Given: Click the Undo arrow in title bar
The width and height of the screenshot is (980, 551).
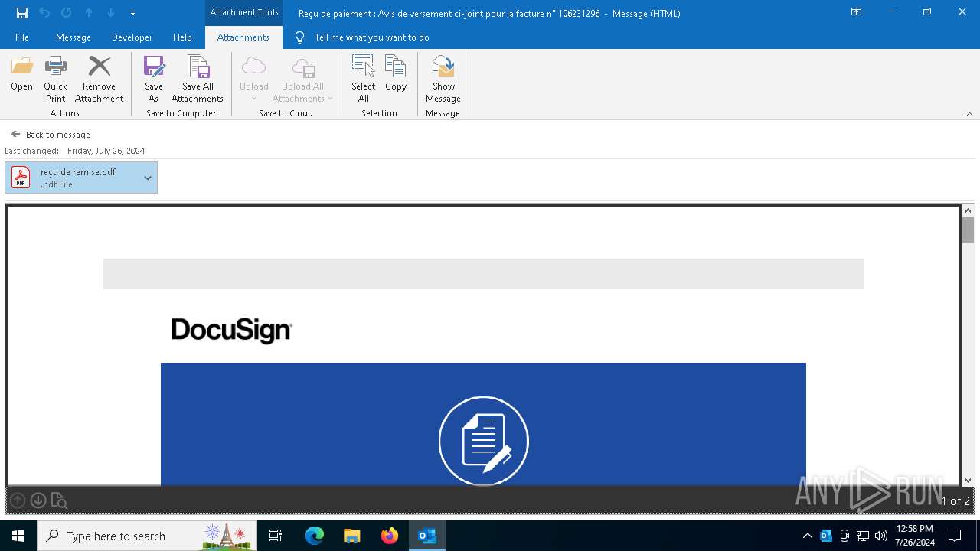Looking at the screenshot, I should tap(44, 13).
